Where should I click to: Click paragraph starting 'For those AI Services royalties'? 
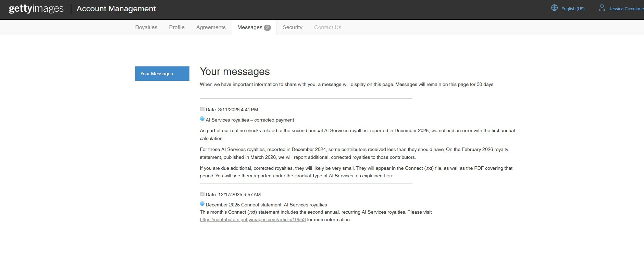pos(354,153)
